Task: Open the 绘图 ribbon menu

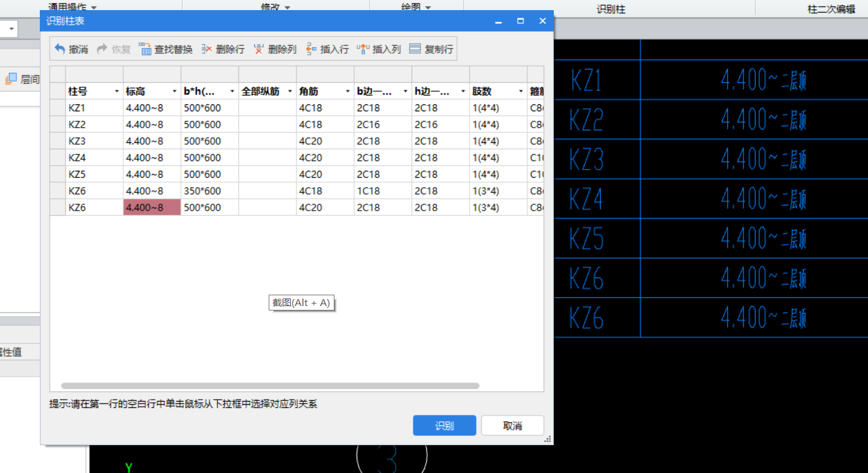Action: (416, 7)
